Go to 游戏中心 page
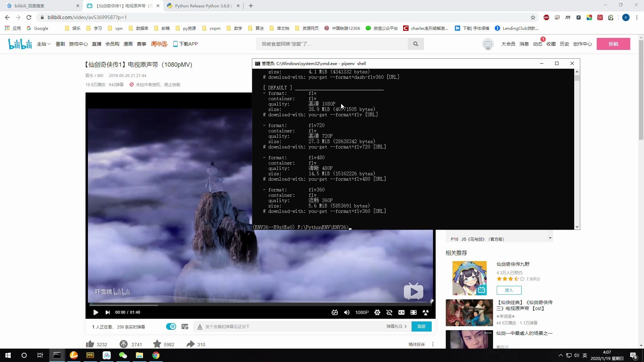The width and height of the screenshot is (644, 362). [x=78, y=44]
